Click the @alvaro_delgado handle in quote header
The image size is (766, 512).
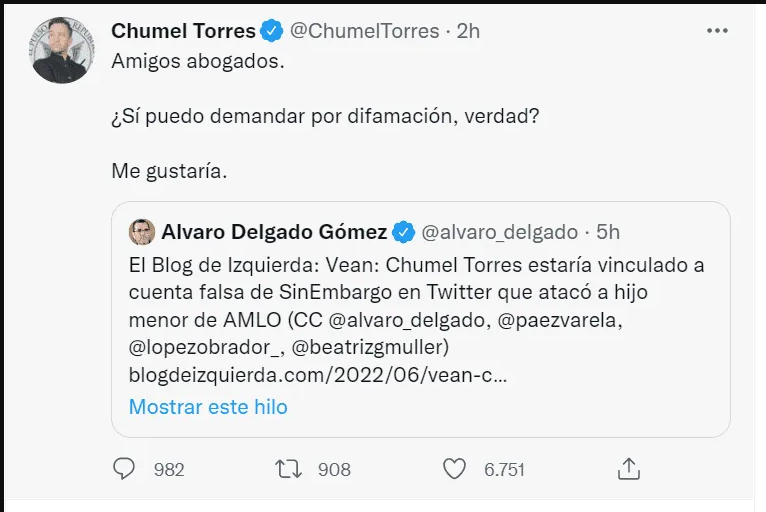click(499, 232)
